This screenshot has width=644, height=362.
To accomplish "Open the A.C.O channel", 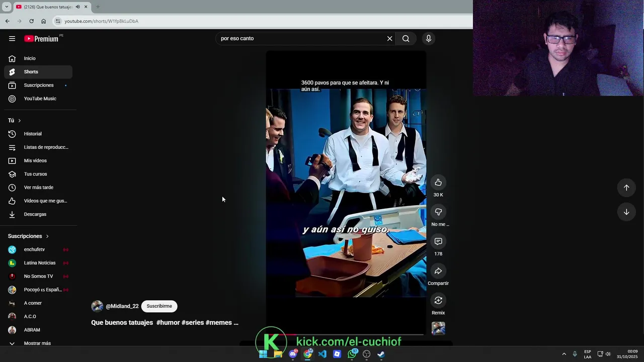I will pos(38,316).
